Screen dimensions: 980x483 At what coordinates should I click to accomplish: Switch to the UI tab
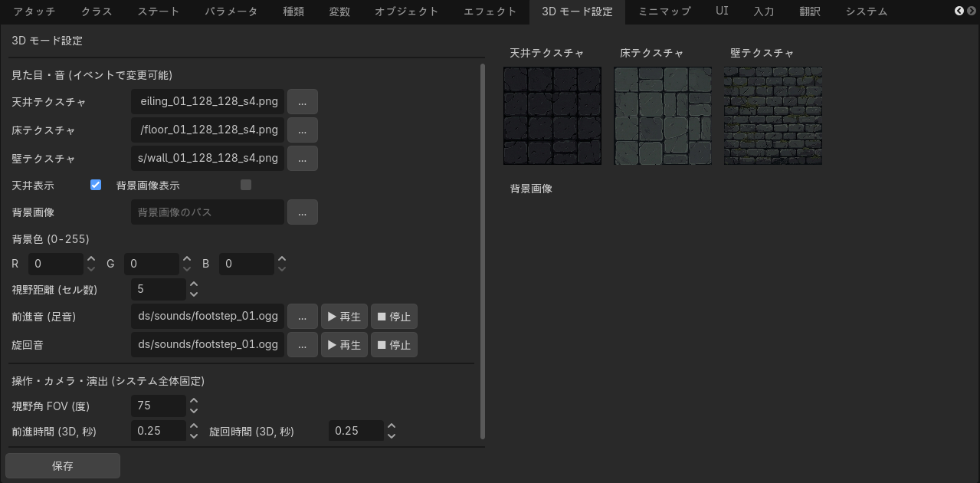coord(722,11)
